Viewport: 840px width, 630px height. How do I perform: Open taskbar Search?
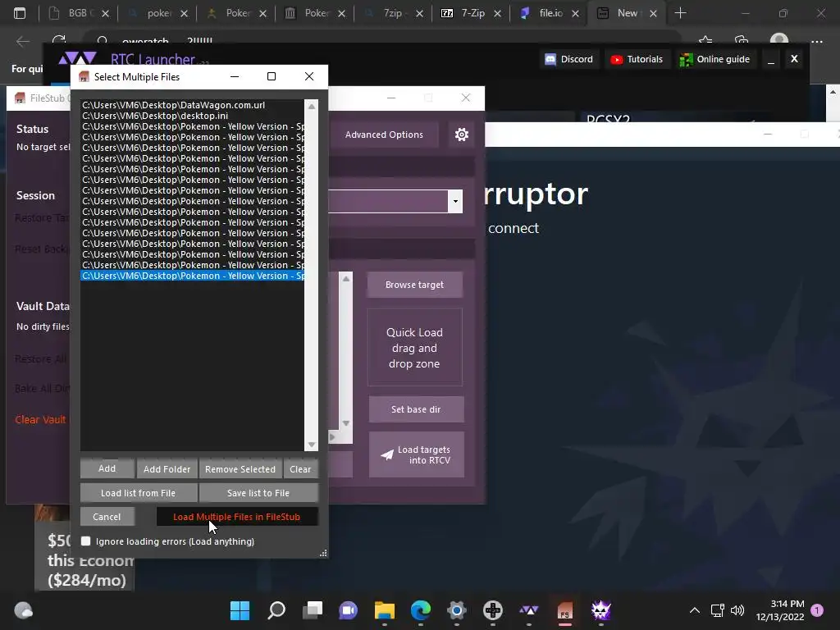[x=276, y=610]
